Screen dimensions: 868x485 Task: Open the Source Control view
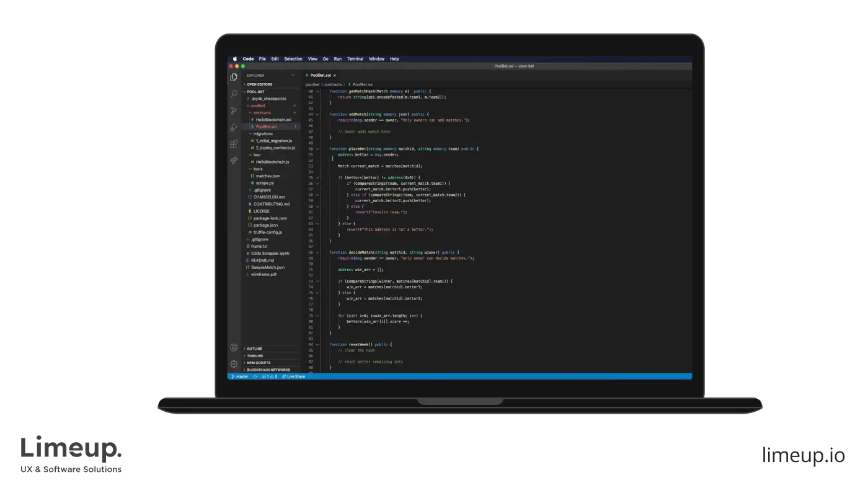[234, 110]
